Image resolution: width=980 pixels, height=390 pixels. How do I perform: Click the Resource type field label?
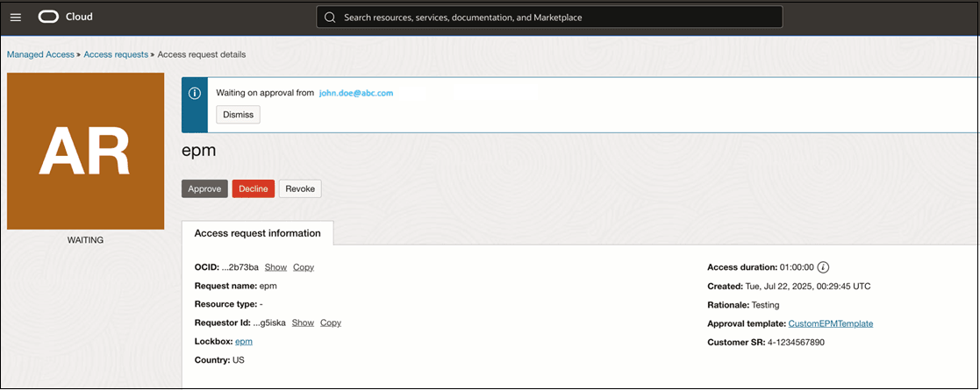pos(225,304)
